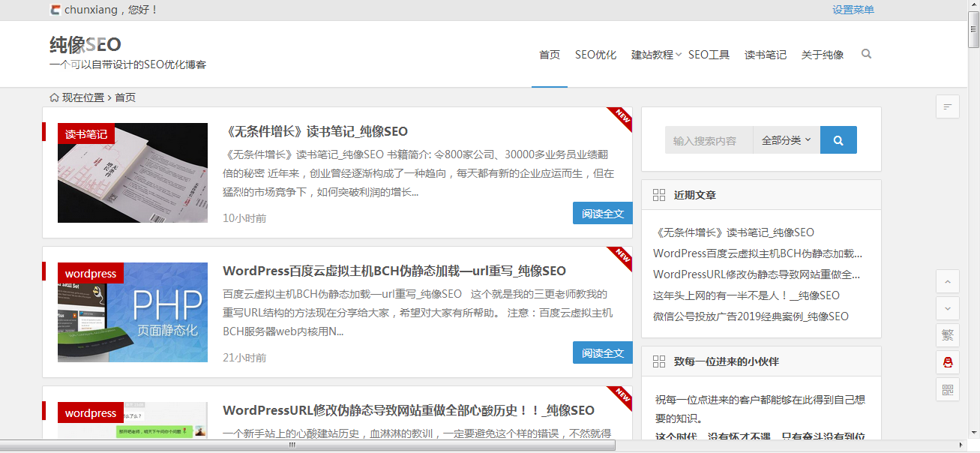Click the user avatar icon beside chunxiang
The image size is (980, 453).
[x=55, y=10]
